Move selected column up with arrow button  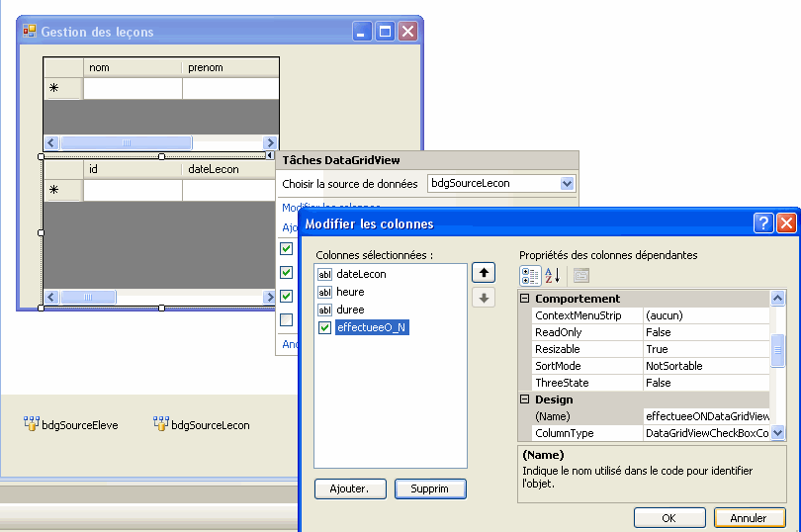(x=484, y=273)
